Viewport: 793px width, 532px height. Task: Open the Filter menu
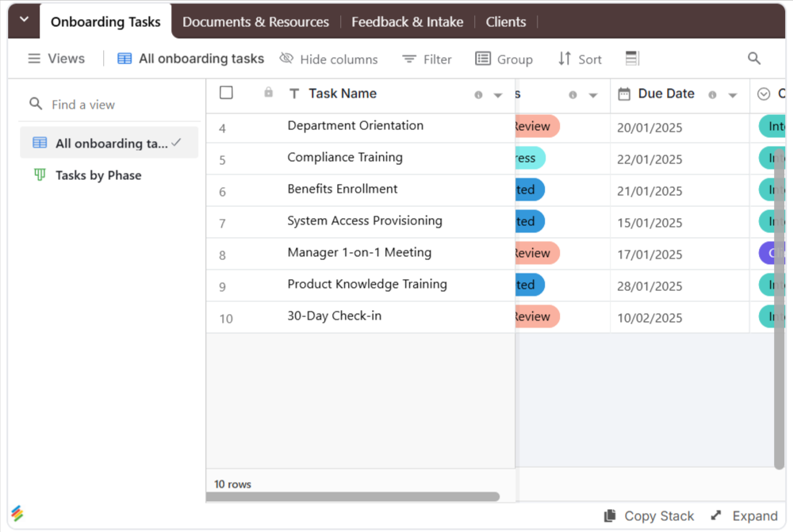(427, 59)
